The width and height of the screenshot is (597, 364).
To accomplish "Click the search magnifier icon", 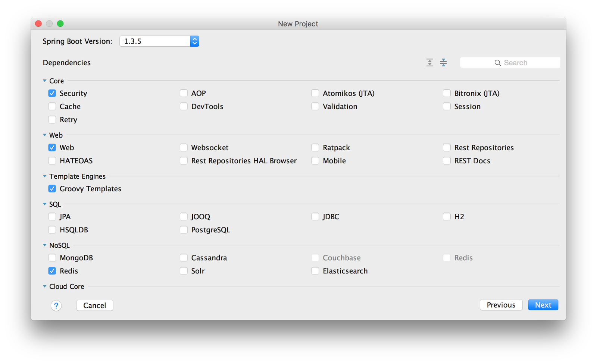I will [498, 63].
